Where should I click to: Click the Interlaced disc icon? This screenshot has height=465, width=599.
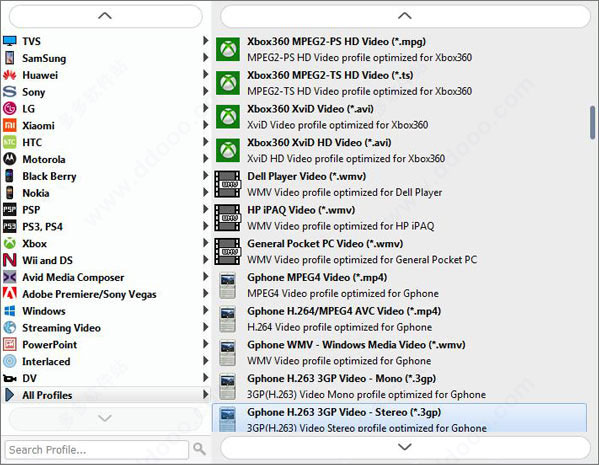tap(10, 361)
